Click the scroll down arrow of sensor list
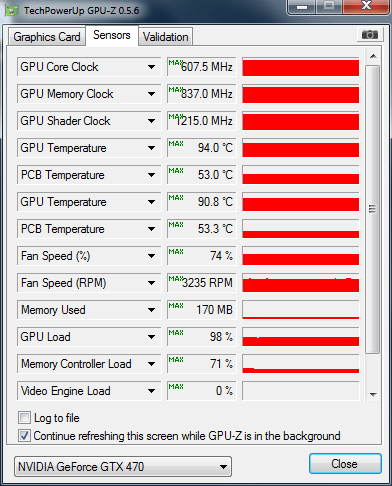 click(373, 394)
